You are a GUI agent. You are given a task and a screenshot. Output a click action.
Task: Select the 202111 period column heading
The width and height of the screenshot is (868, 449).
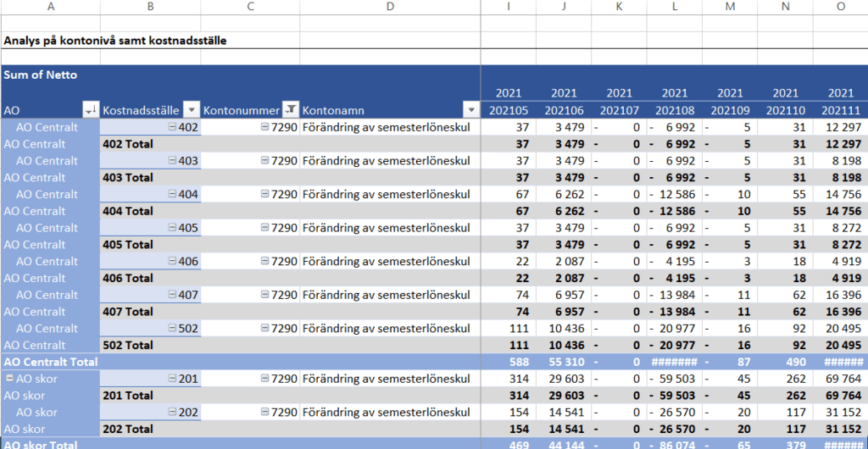click(x=840, y=110)
